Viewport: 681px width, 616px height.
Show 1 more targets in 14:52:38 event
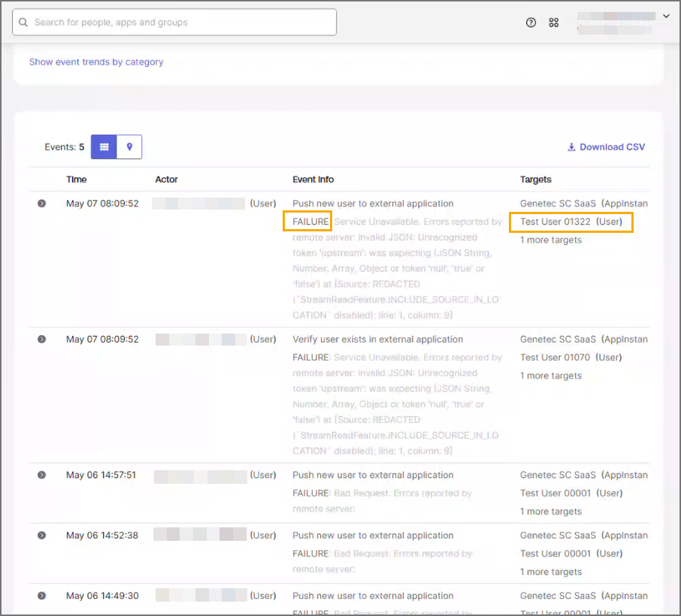click(551, 572)
